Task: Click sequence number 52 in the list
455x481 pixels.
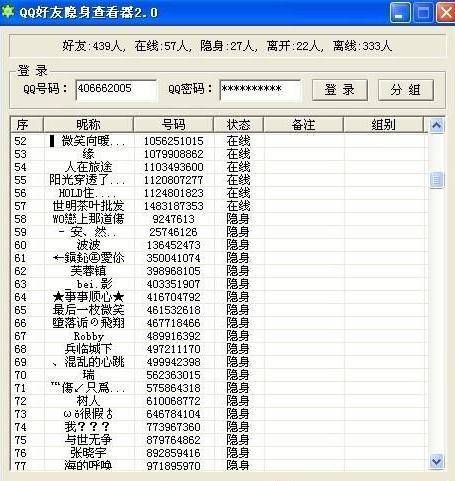Action: (20, 141)
